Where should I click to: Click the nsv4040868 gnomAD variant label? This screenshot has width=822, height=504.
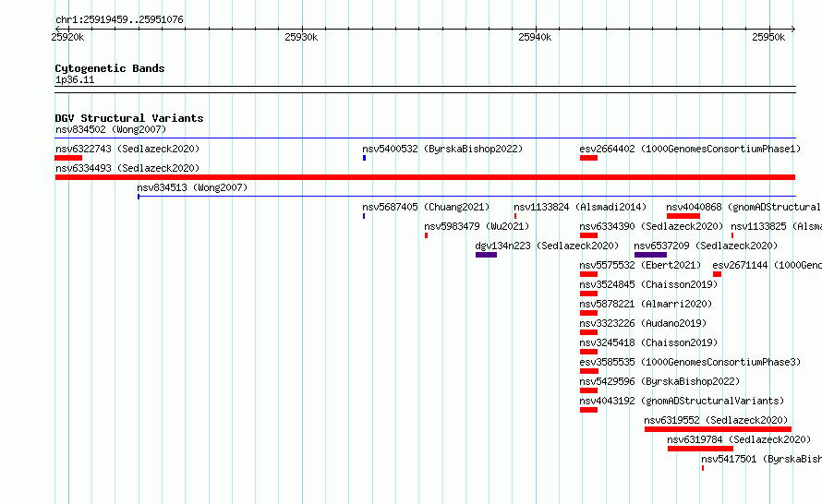[743, 207]
